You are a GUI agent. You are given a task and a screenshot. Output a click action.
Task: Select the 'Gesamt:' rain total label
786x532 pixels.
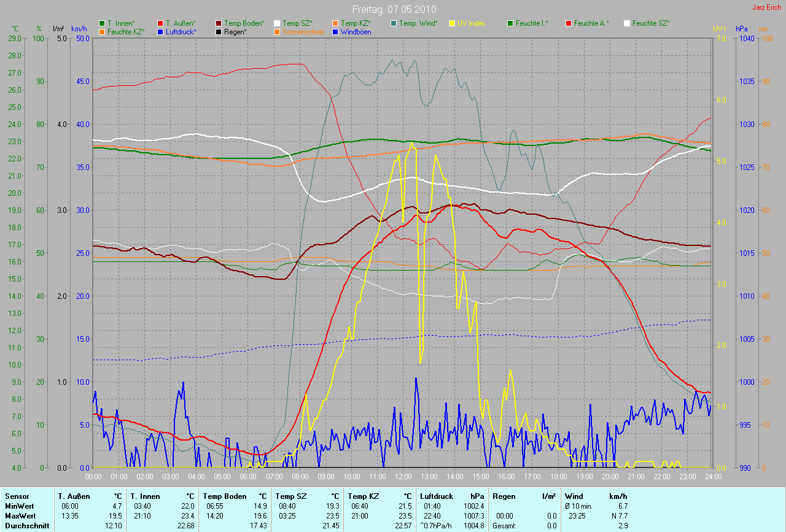[505, 526]
